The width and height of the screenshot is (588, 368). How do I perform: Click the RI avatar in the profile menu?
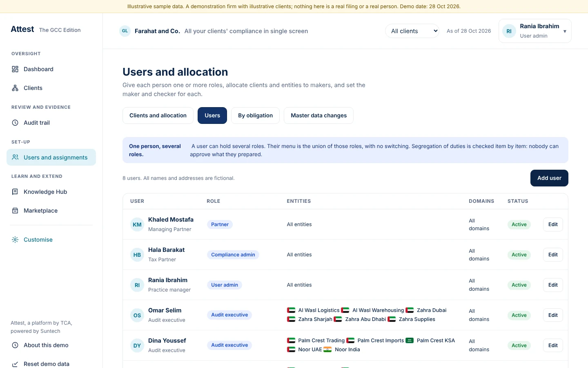click(509, 31)
